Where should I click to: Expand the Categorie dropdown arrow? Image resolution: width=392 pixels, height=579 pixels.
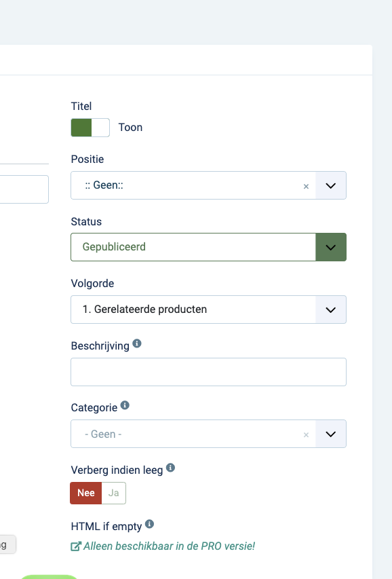click(x=331, y=434)
